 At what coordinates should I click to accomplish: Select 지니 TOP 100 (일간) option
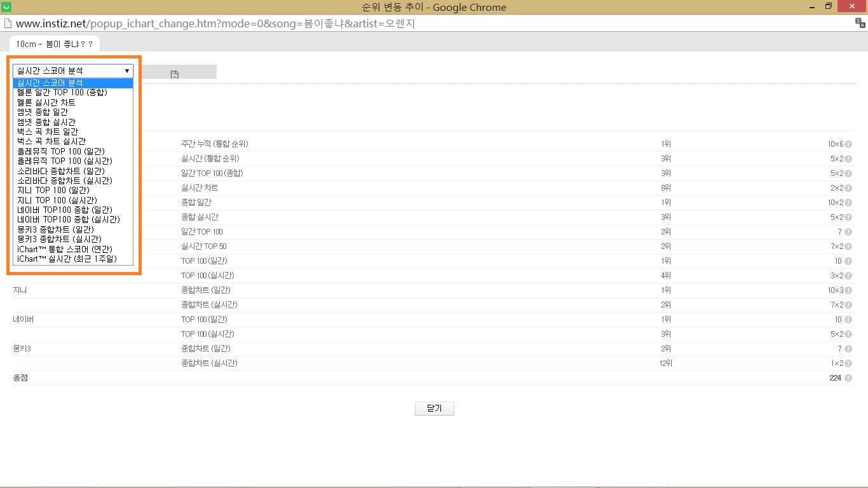click(73, 190)
